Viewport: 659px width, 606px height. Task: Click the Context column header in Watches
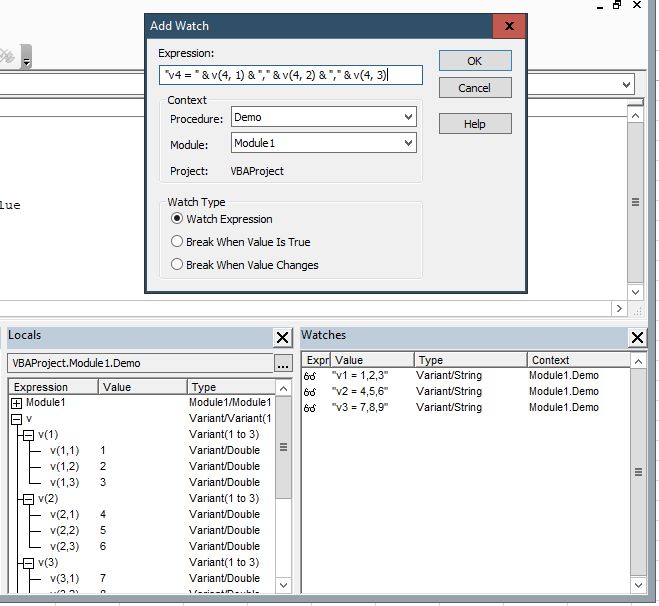tap(579, 360)
